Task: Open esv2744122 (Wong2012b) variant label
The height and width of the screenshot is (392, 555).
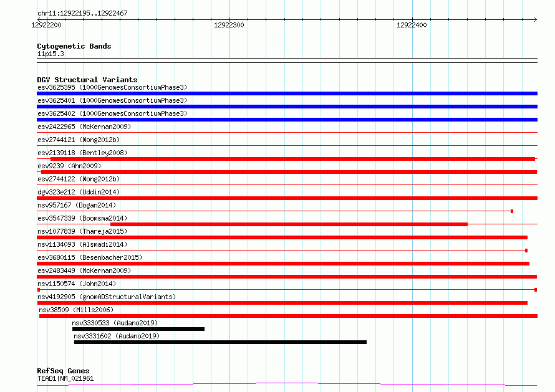Action: 79,179
